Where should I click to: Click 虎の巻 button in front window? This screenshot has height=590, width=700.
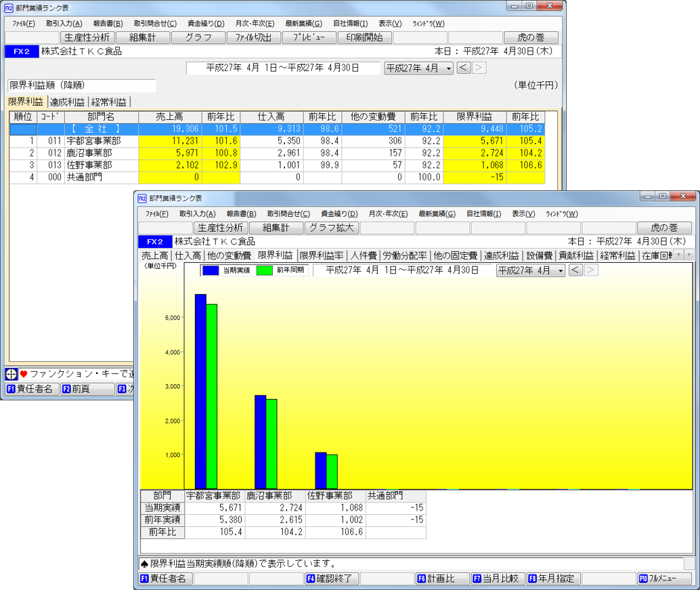[x=664, y=228]
